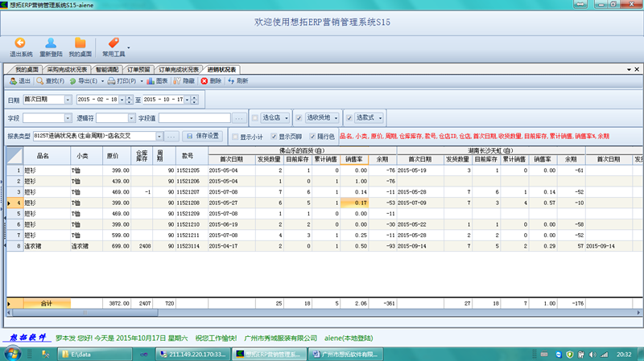
Task: Open 我的桌面 from the top toolbar
Action: point(80,47)
